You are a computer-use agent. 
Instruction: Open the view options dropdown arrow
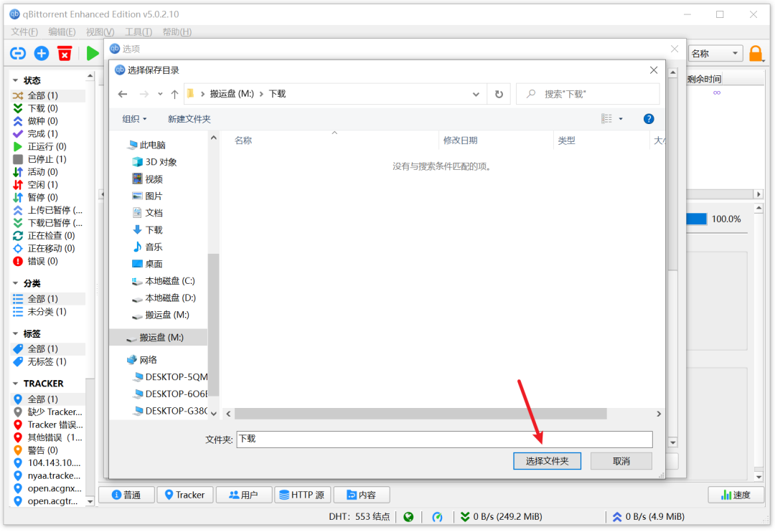621,119
